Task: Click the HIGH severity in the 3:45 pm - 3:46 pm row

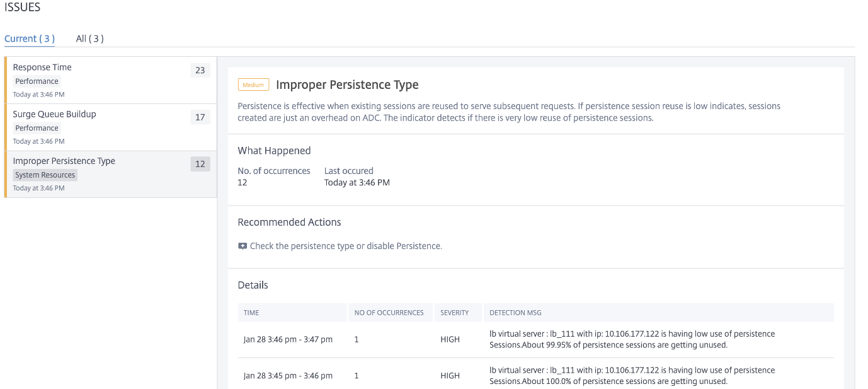Action: 450,376
